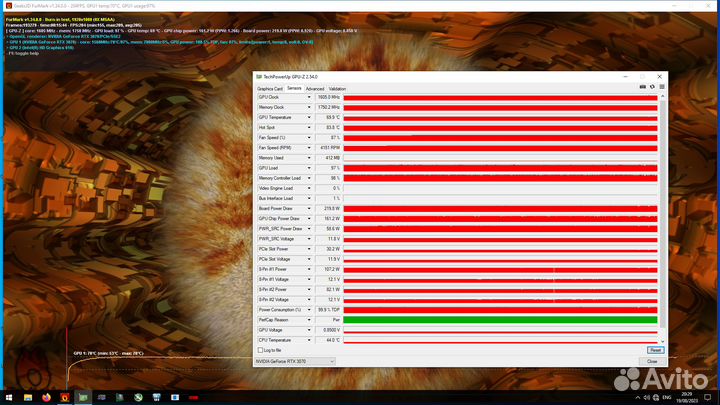This screenshot has width=720, height=405.
Task: Open File Explorer from the taskbar
Action: (28, 397)
